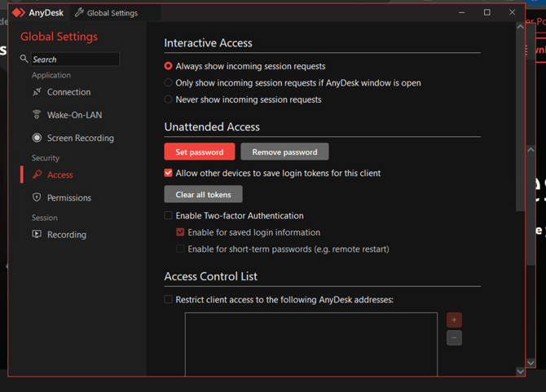This screenshot has width=546, height=392.
Task: Click the Wake-On-LAN signal icon
Action: pyautogui.click(x=37, y=115)
